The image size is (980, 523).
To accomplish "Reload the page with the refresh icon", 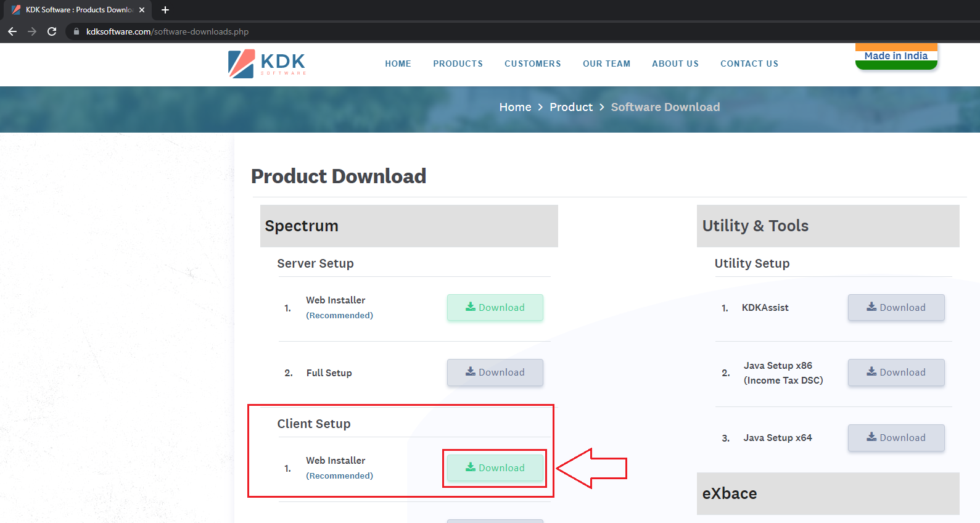I will tap(52, 31).
